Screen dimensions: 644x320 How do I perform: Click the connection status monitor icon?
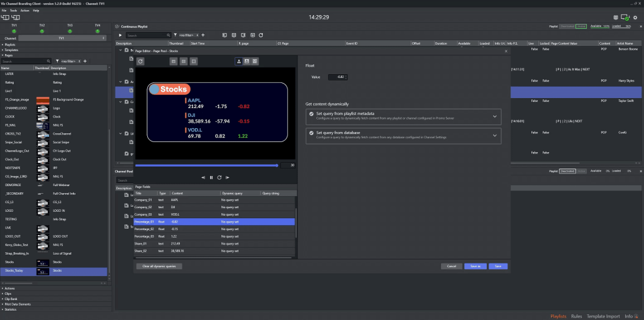(625, 18)
